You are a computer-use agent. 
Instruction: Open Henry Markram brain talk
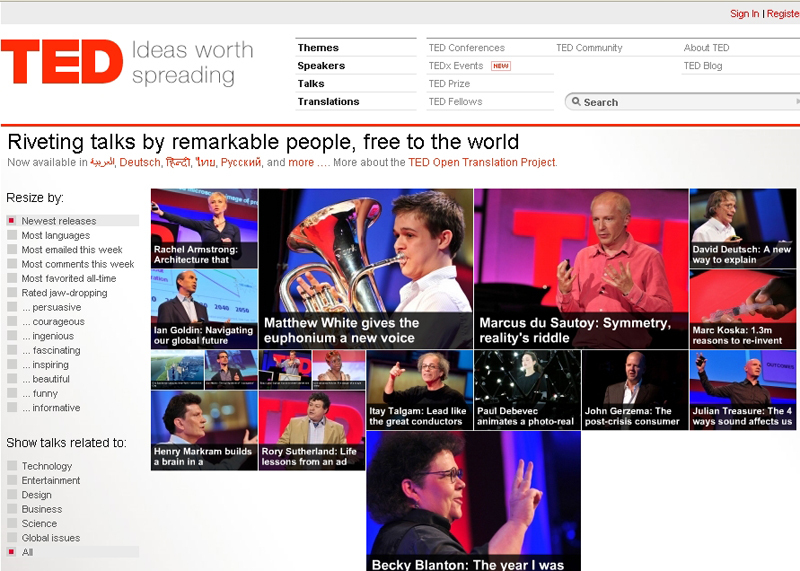[x=204, y=430]
